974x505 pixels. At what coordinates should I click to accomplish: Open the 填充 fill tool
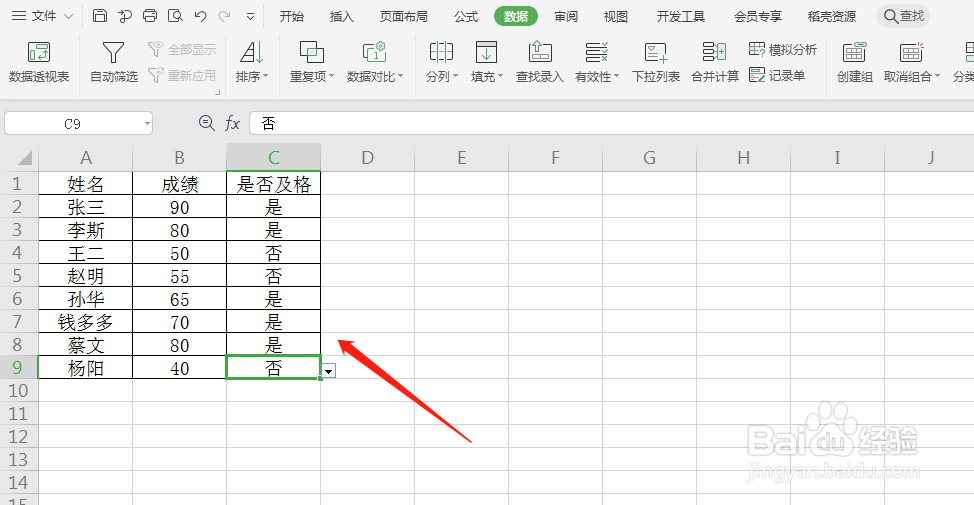[486, 61]
